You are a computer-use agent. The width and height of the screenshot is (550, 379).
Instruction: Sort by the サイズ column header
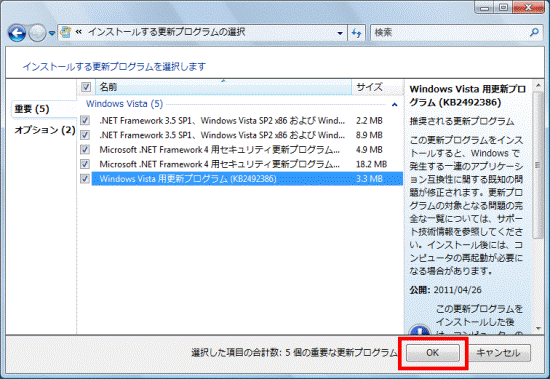pyautogui.click(x=377, y=87)
